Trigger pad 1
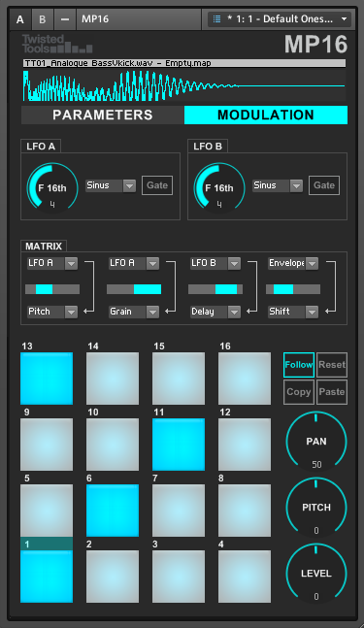 point(47,577)
